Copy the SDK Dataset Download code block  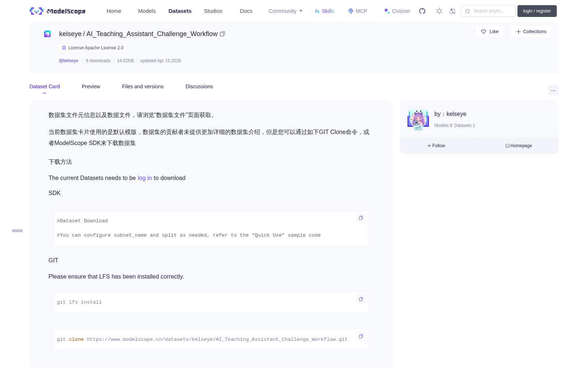[361, 218]
